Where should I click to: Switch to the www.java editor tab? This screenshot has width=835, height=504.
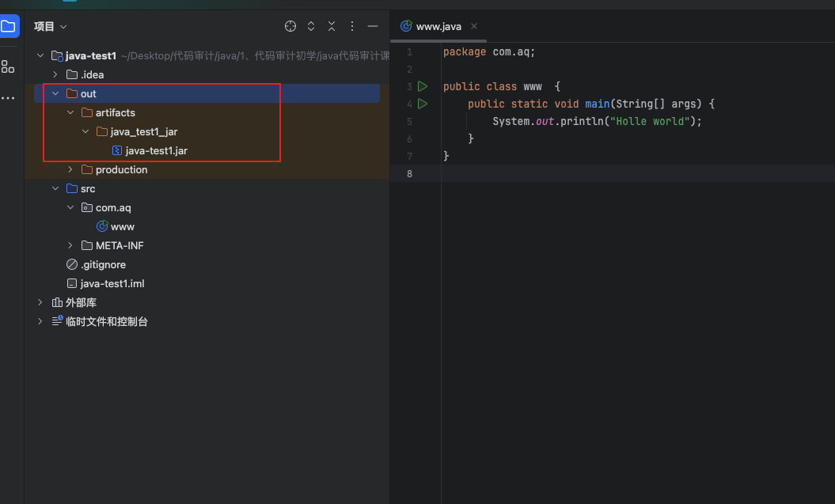(438, 27)
